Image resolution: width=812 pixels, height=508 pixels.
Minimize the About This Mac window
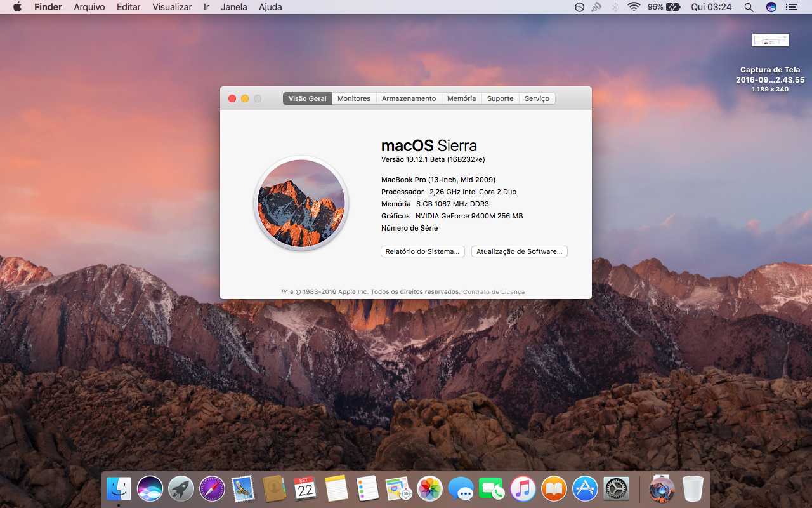245,98
